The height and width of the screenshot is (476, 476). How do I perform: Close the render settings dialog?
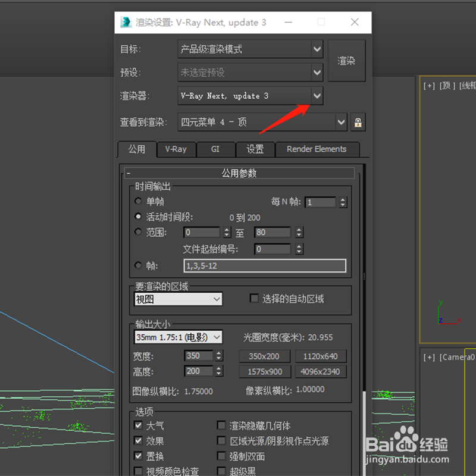pos(355,22)
